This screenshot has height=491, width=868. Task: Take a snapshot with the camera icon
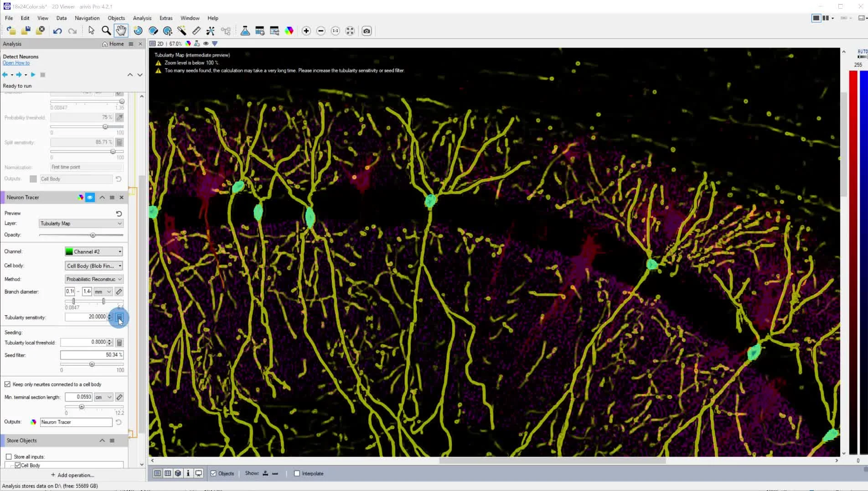367,31
